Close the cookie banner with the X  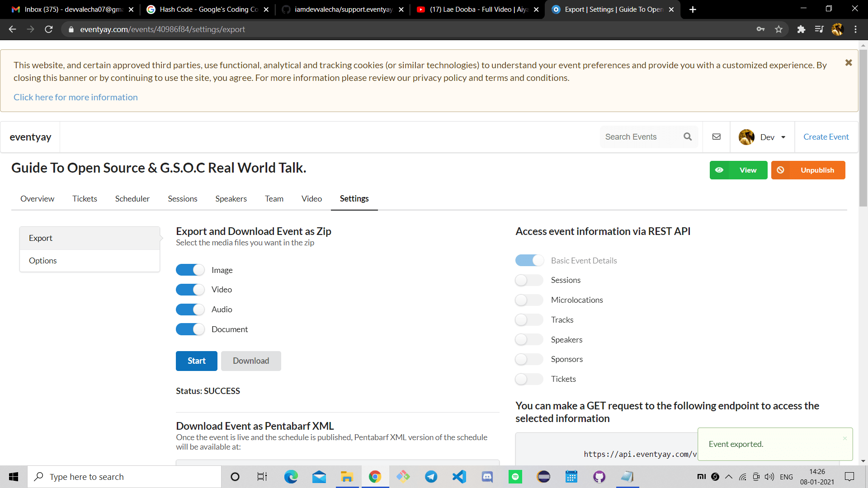coord(849,63)
